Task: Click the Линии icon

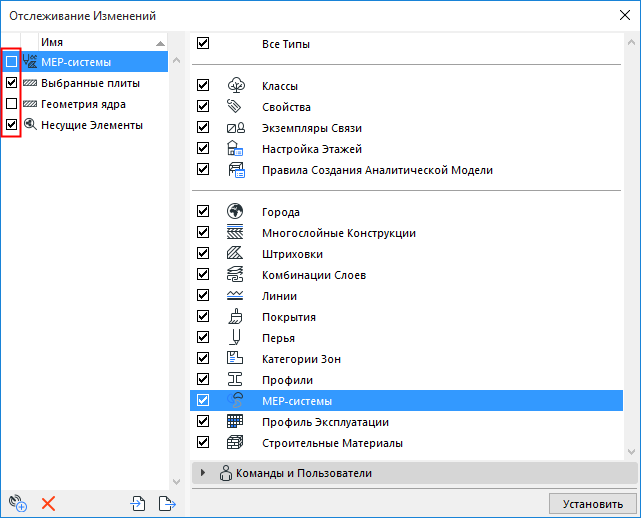Action: [x=235, y=295]
